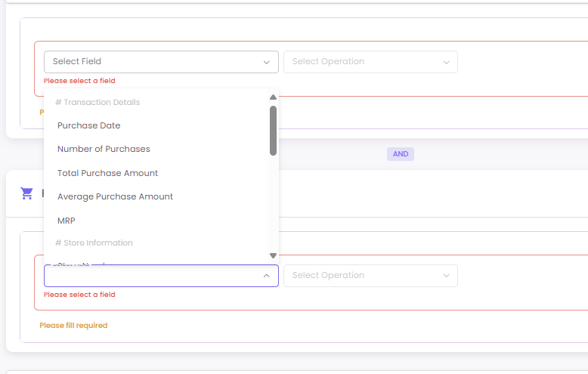588x374 pixels.
Task: Select Average Purchase Amount option
Action: [x=115, y=196]
